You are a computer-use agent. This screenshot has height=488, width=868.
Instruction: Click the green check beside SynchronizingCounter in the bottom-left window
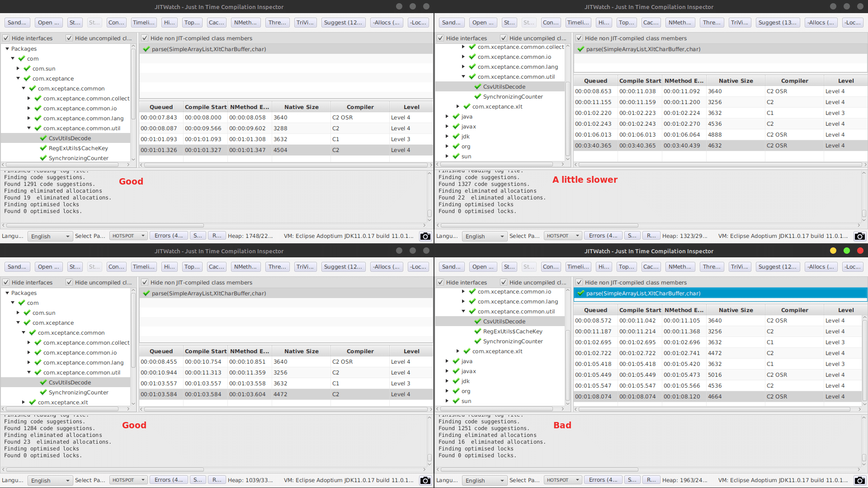coord(43,393)
